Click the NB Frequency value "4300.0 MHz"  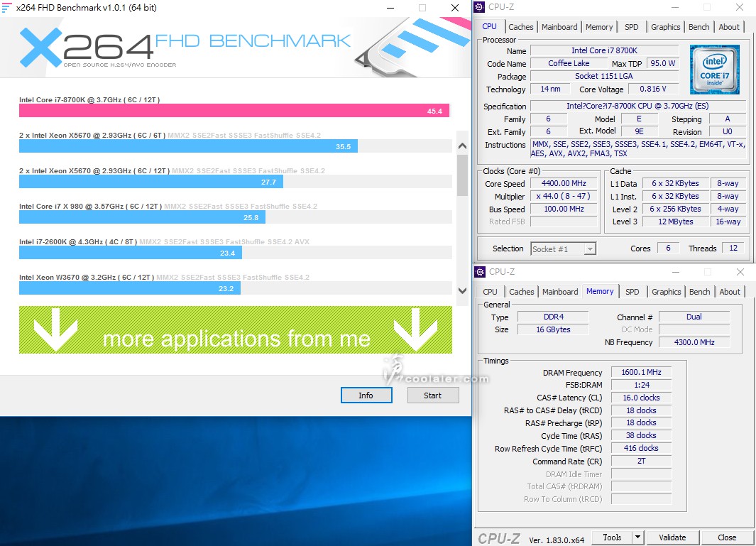pyautogui.click(x=694, y=342)
